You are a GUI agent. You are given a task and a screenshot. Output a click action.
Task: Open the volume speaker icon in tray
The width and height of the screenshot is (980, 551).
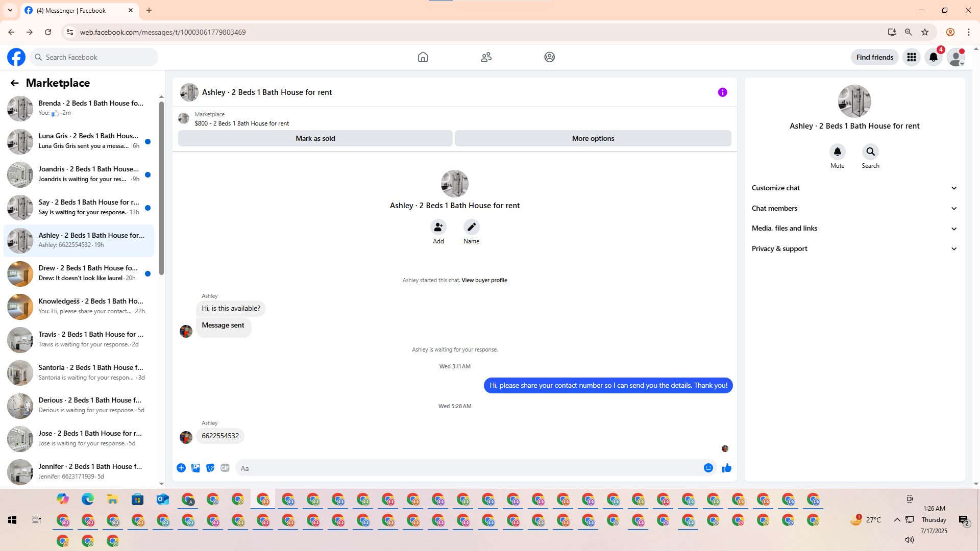(x=909, y=540)
